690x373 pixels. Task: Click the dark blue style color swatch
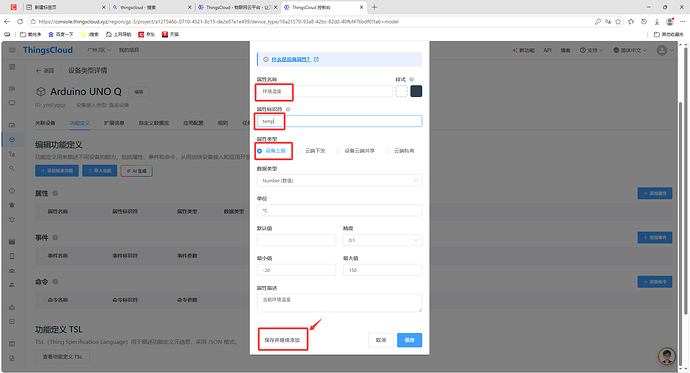click(x=416, y=91)
